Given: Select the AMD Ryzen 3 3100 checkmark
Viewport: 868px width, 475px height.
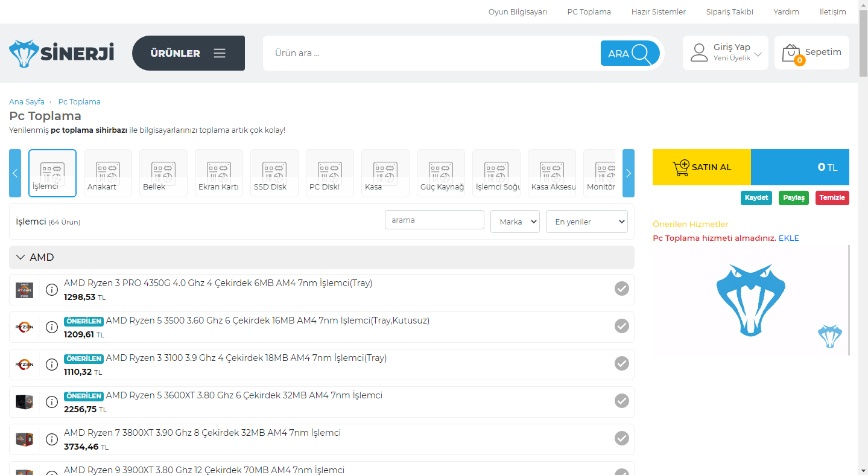Looking at the screenshot, I should 622,363.
